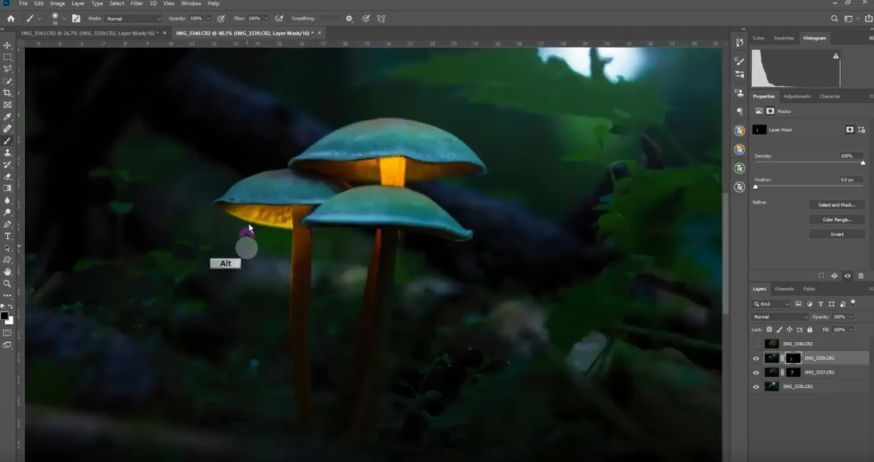The height and width of the screenshot is (462, 874).
Task: Open smoothing options gear icon
Action: click(349, 18)
